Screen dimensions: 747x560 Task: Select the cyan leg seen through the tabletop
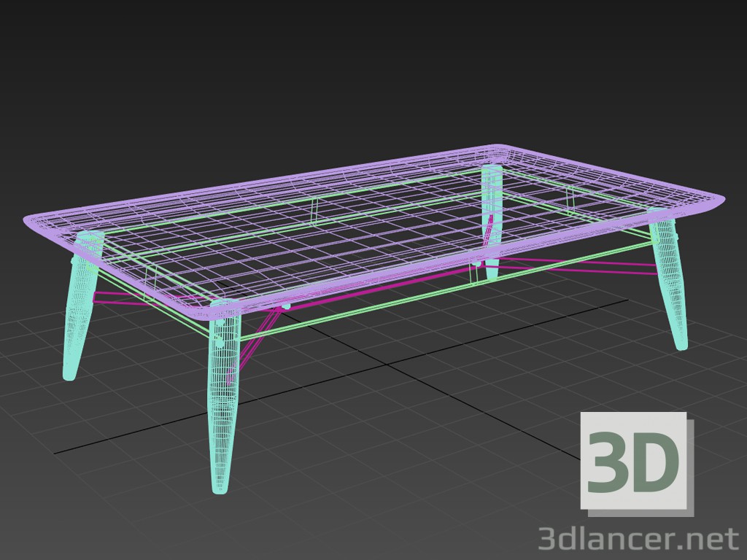coord(492,222)
